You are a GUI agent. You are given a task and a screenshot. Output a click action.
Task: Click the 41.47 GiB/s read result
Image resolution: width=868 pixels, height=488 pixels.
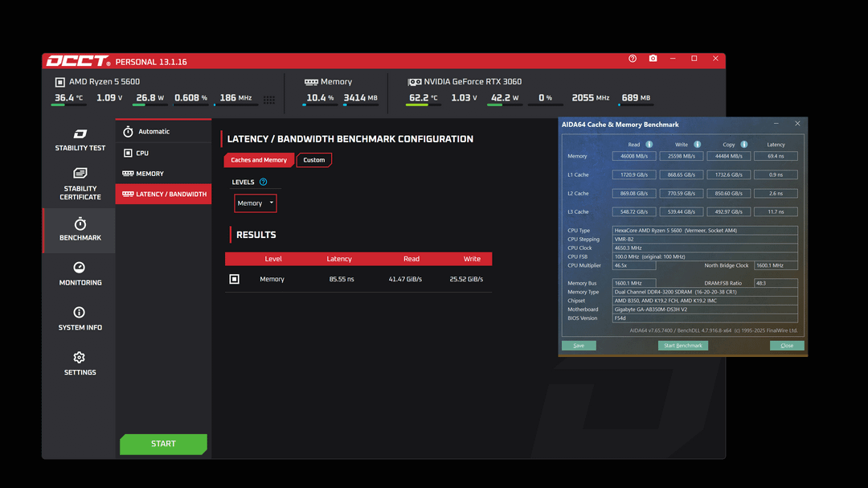[x=405, y=279]
